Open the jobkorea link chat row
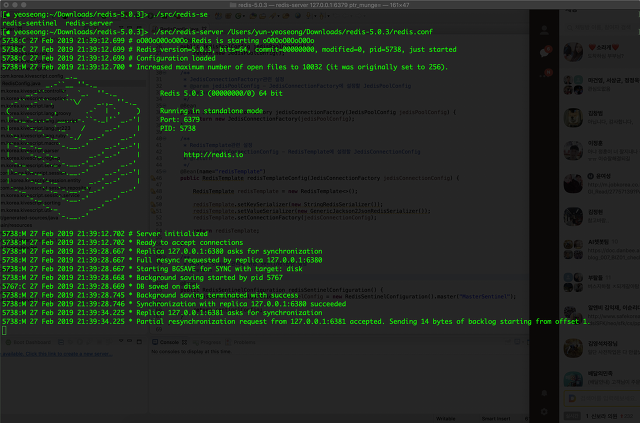640x423 pixels. coord(601,184)
